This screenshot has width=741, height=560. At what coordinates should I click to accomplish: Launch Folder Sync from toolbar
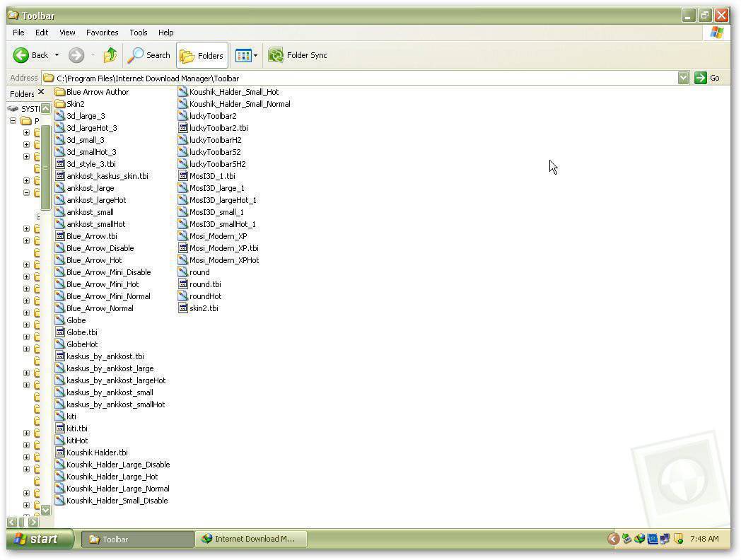pyautogui.click(x=298, y=55)
